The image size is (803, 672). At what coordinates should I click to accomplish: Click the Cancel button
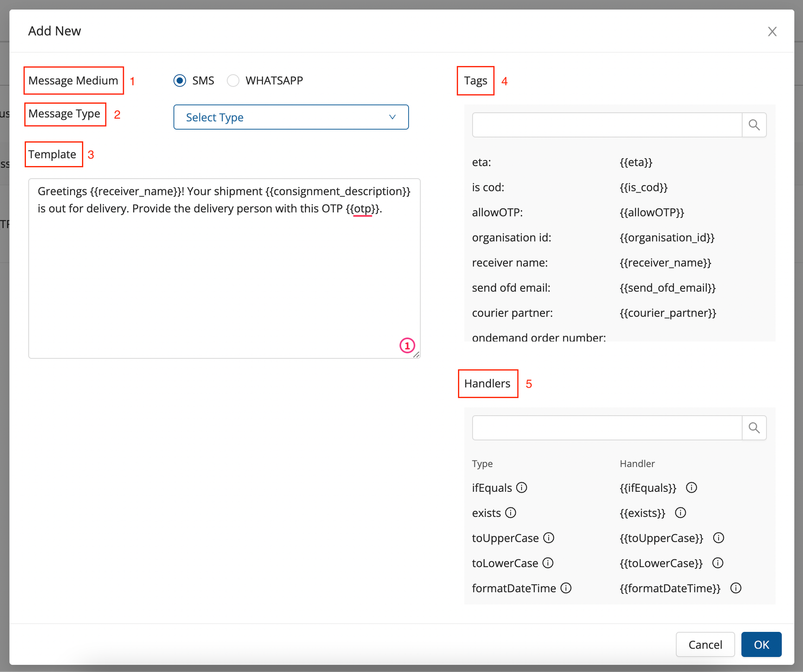tap(705, 644)
